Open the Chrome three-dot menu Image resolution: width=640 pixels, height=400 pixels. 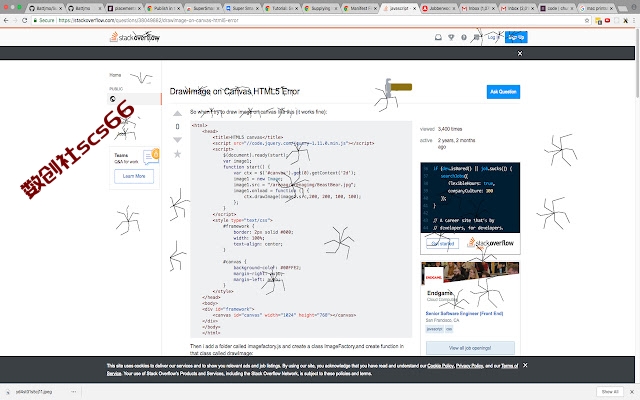coord(634,20)
